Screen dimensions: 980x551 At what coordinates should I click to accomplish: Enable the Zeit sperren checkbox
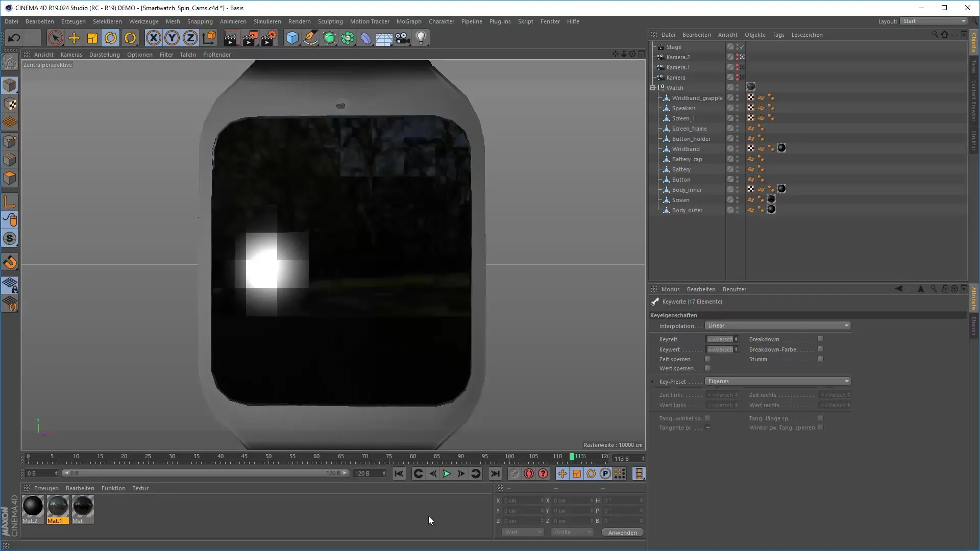click(x=707, y=359)
